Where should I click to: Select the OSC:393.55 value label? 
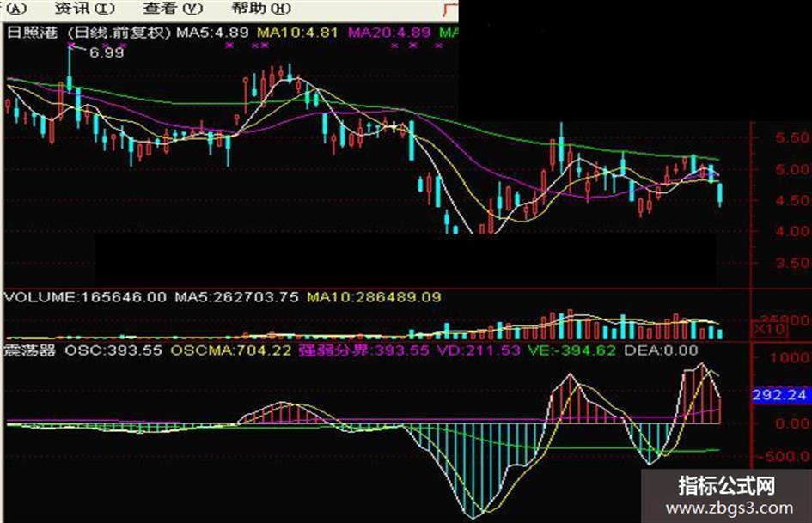[x=113, y=350]
